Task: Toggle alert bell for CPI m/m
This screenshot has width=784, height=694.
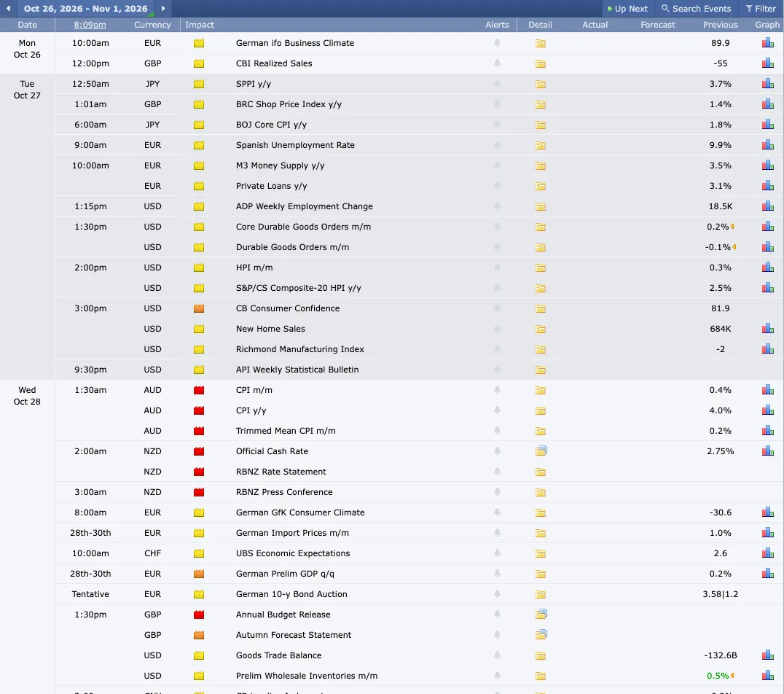Action: pos(497,390)
